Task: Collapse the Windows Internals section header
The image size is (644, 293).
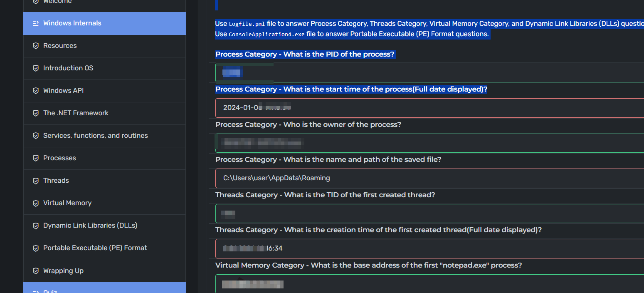Action: pos(104,23)
